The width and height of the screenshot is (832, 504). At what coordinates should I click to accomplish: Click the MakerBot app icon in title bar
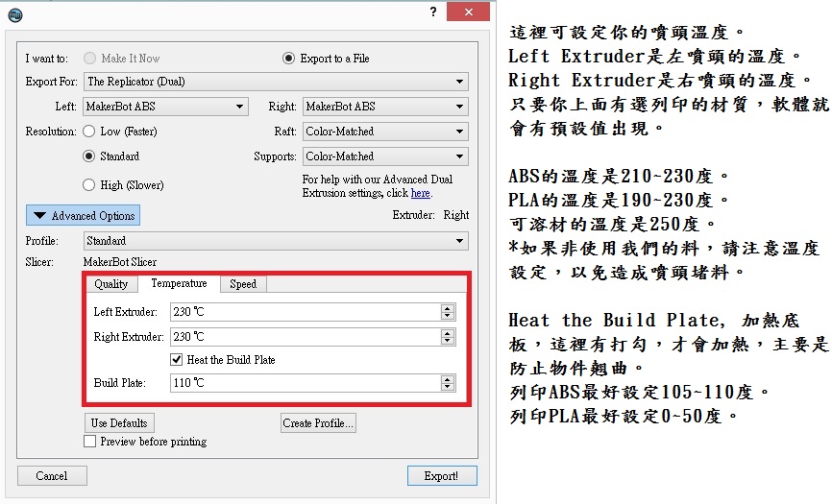[x=14, y=14]
